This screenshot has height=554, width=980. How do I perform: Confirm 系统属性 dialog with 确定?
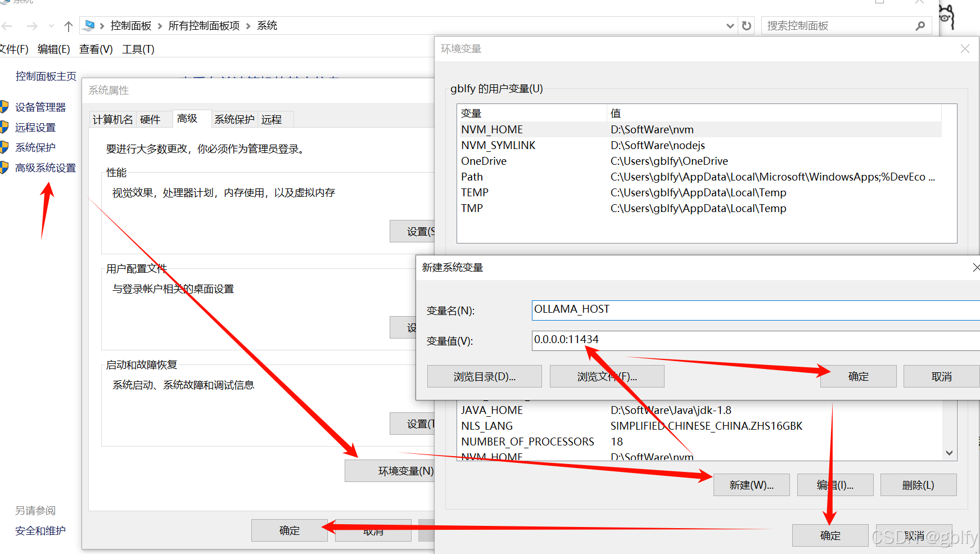tap(290, 530)
